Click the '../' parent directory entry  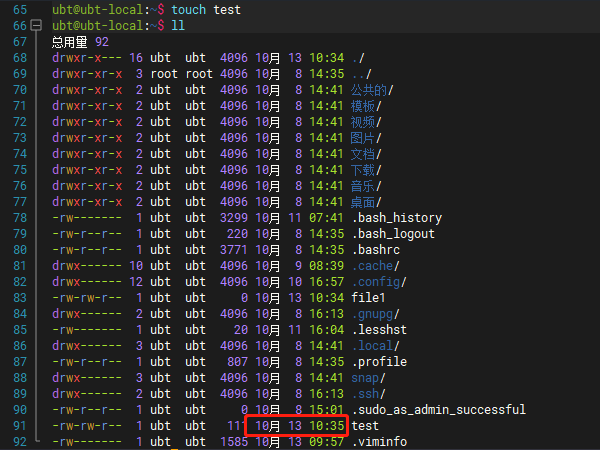tap(362, 74)
